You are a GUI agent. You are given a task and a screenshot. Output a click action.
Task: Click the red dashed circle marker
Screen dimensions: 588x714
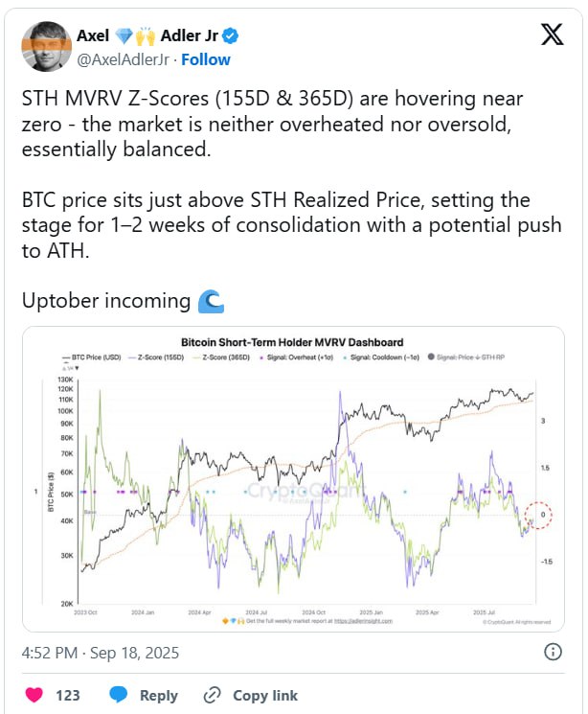pos(538,516)
